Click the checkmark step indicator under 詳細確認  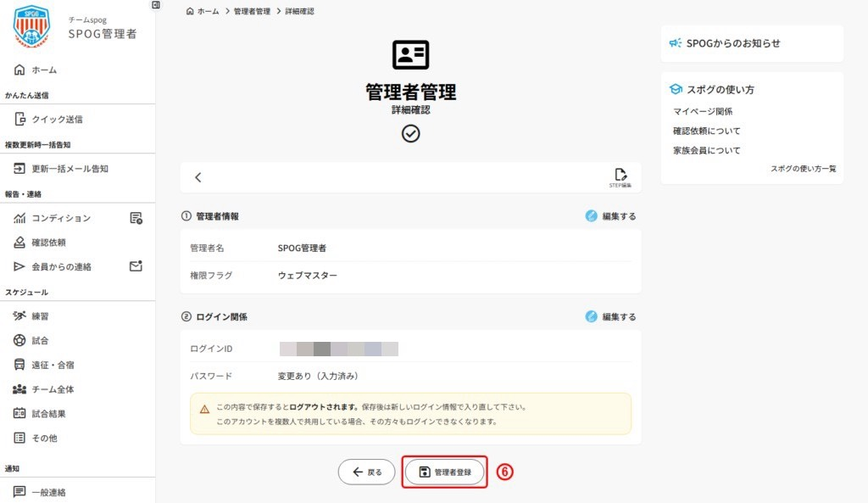click(411, 133)
